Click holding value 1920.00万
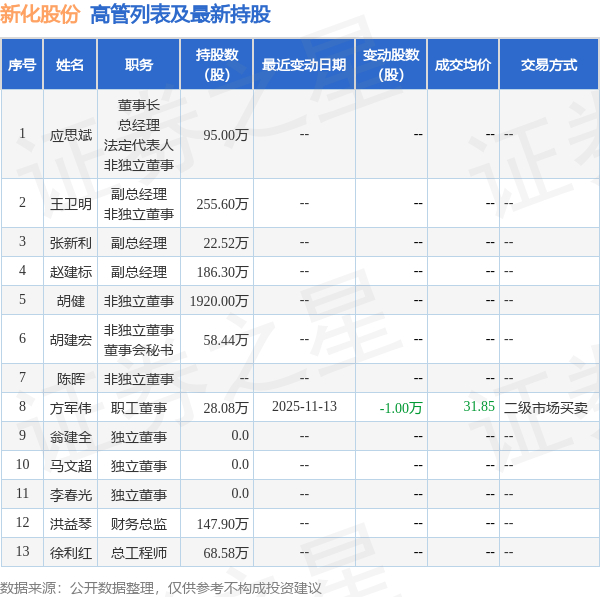This screenshot has height=597, width=600. click(x=219, y=301)
